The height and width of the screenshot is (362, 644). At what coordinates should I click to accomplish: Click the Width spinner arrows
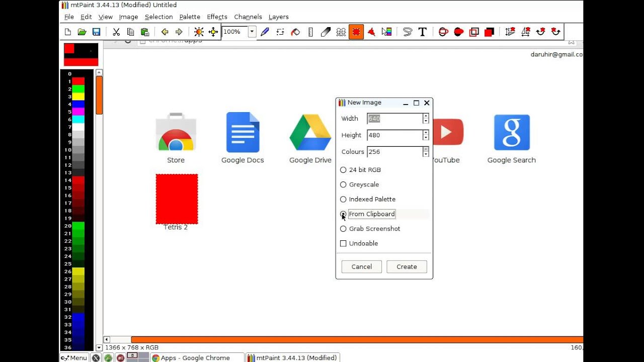pyautogui.click(x=426, y=119)
